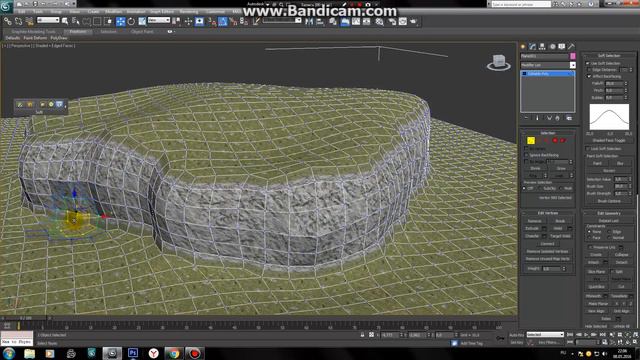Open the Modifiers menu
The width and height of the screenshot is (640, 360).
(x=113, y=11)
